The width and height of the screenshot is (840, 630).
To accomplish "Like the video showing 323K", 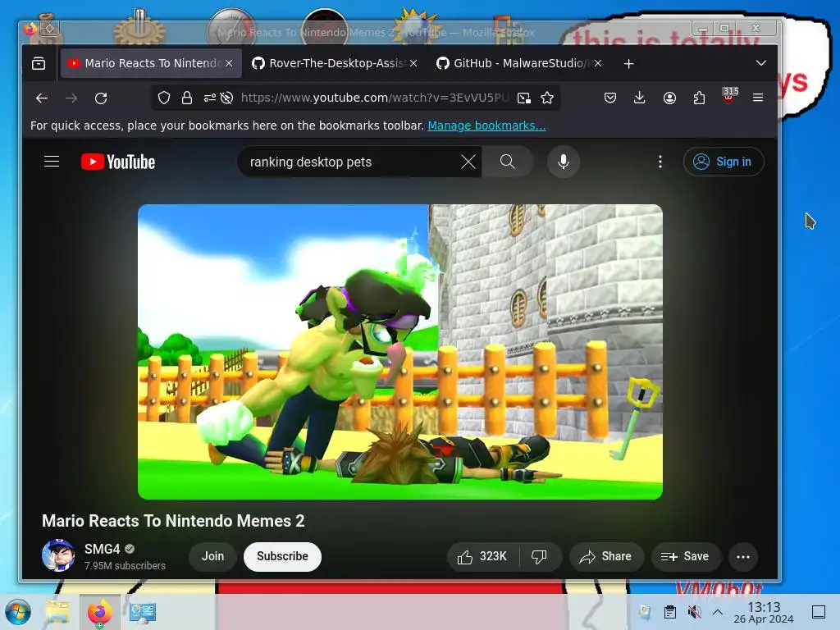I will pyautogui.click(x=482, y=557).
